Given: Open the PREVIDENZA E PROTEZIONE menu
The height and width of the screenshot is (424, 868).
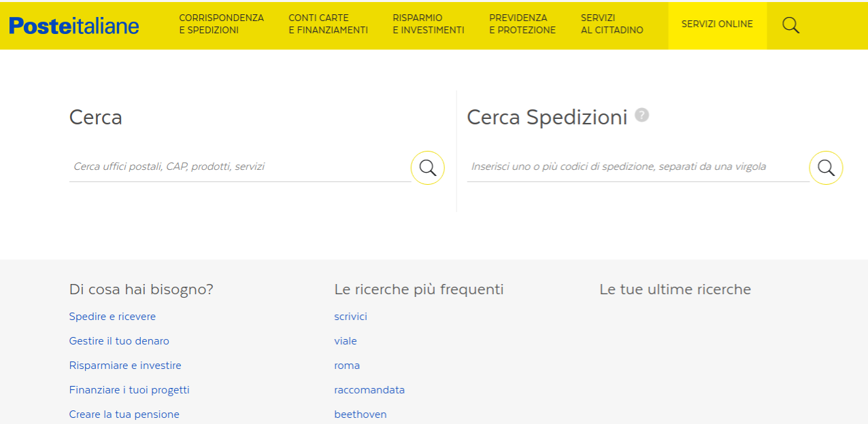Looking at the screenshot, I should [522, 25].
